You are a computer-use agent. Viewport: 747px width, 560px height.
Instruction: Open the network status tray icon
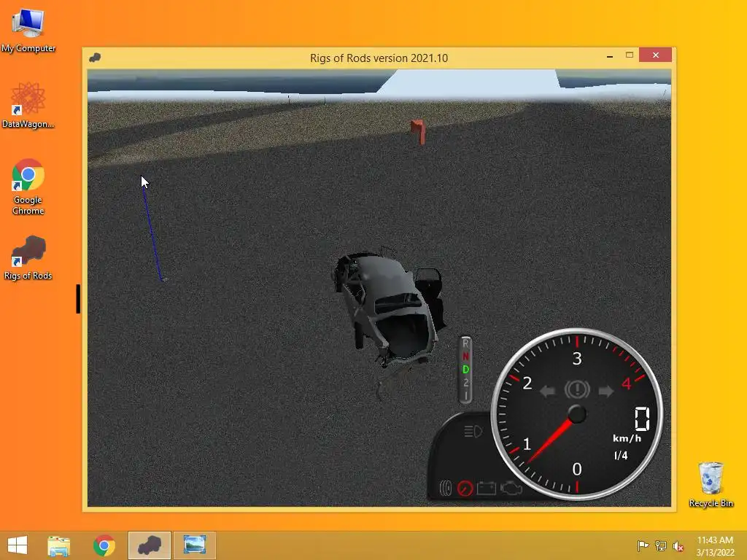pyautogui.click(x=661, y=545)
